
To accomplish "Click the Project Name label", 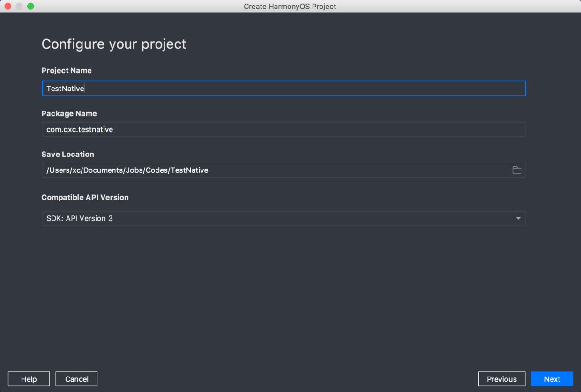I will tap(67, 70).
